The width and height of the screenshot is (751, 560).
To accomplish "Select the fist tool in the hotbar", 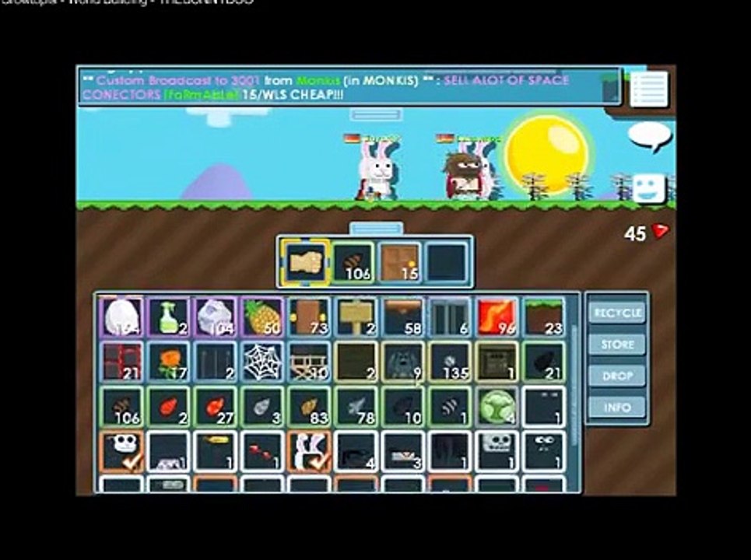I will [306, 263].
